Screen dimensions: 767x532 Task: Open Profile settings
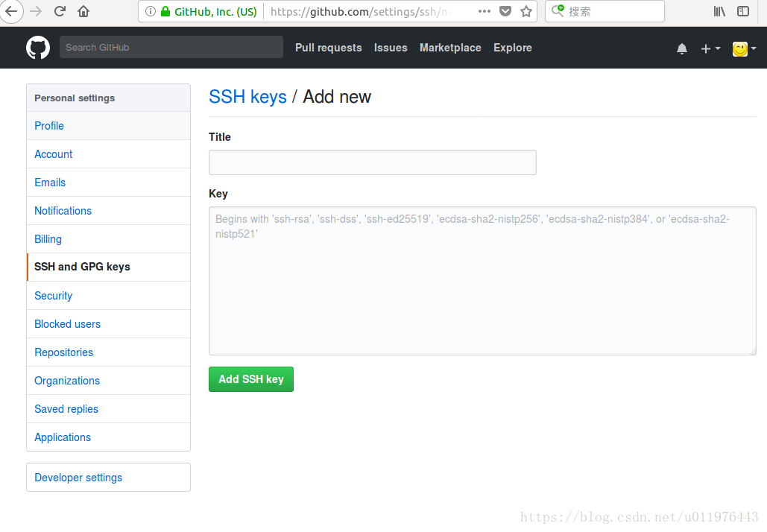108,126
